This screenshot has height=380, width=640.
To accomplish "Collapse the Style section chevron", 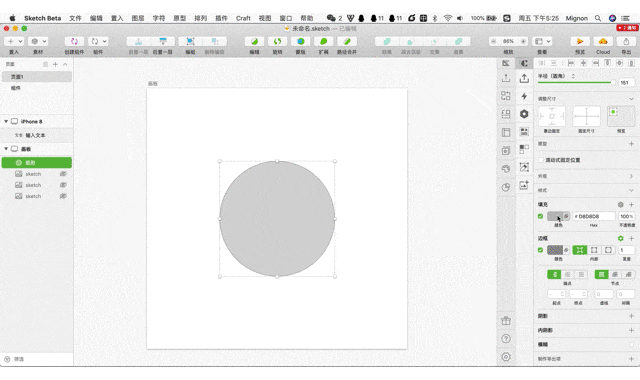I will (x=631, y=190).
